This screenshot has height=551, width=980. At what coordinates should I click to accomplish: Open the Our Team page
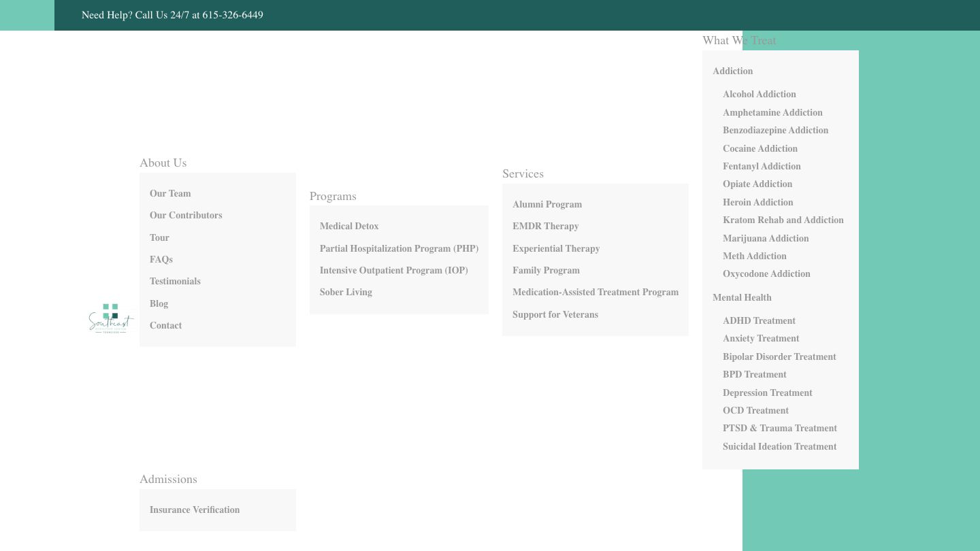170,193
